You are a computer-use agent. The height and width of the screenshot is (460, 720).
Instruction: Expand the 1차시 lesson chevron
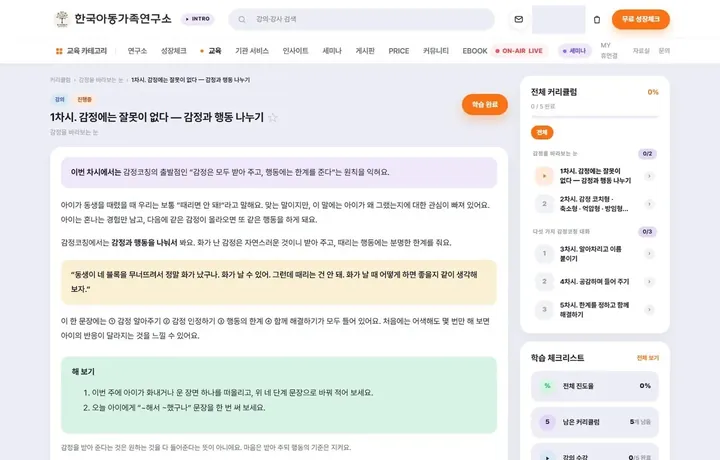click(x=649, y=176)
